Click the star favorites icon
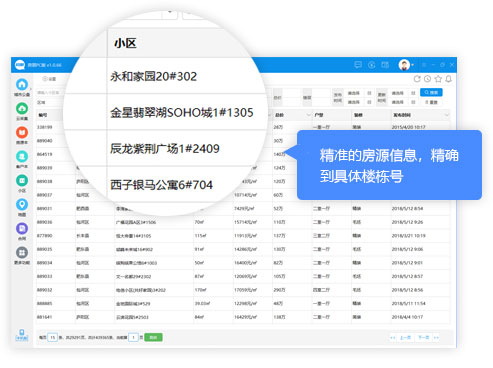Image resolution: width=493 pixels, height=368 pixels. point(438,79)
